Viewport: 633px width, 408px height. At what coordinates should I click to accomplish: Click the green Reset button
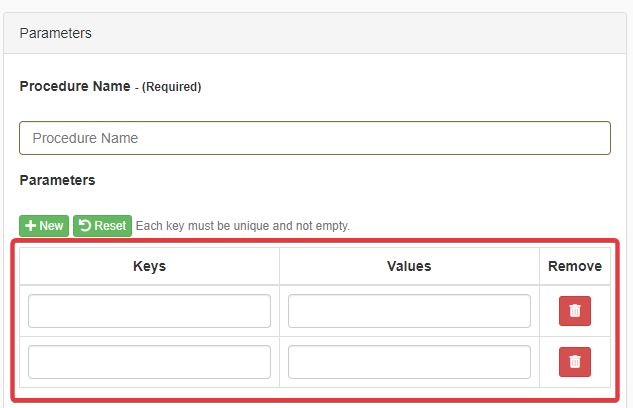102,226
